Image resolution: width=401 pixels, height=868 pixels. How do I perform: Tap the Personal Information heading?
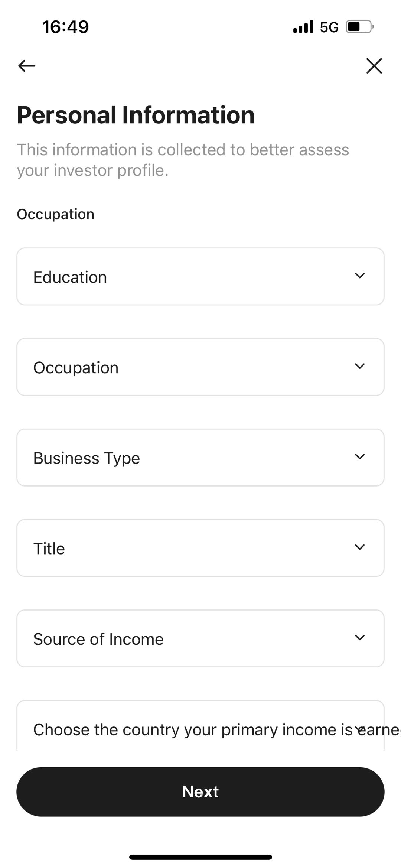[x=136, y=115]
